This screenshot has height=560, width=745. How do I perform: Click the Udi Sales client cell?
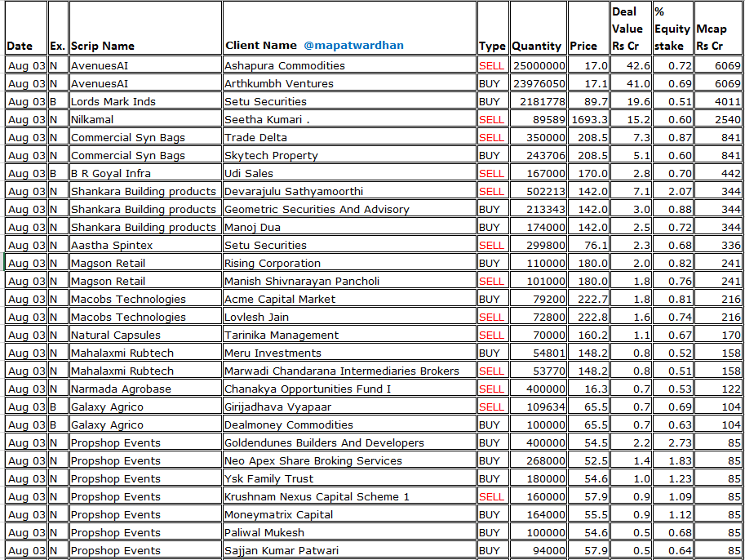pyautogui.click(x=349, y=174)
